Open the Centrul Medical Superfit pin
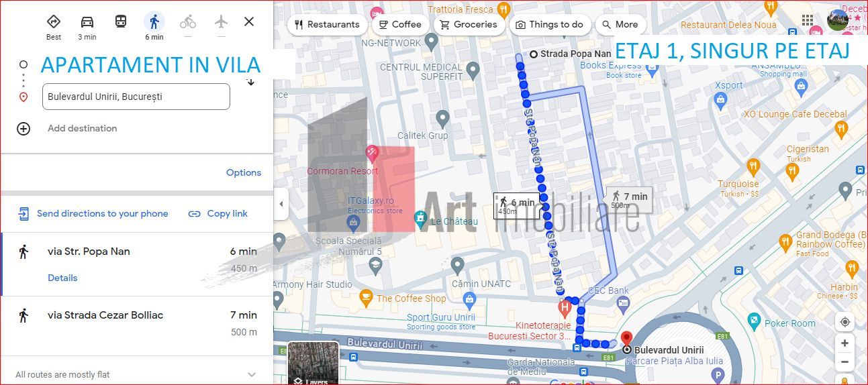The image size is (868, 385). coord(473,70)
